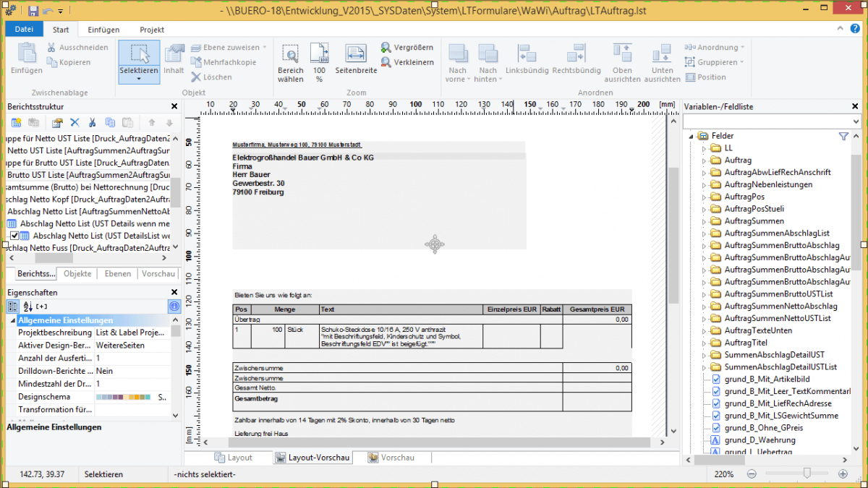
Task: Select the Bereich wählen zoom tool
Action: pos(290,62)
